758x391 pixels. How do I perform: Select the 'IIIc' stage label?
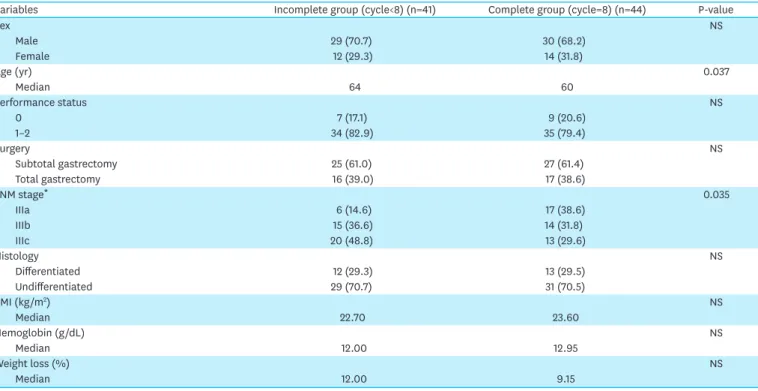(22, 241)
